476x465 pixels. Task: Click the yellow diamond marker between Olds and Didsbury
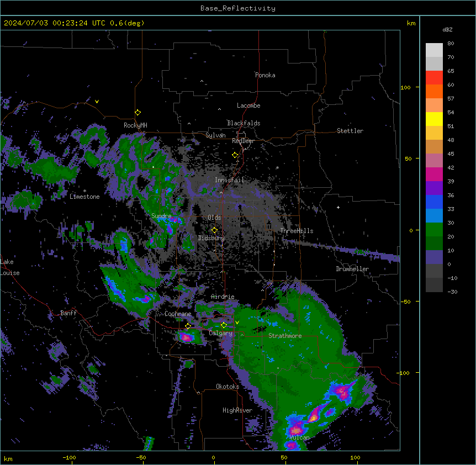(214, 230)
